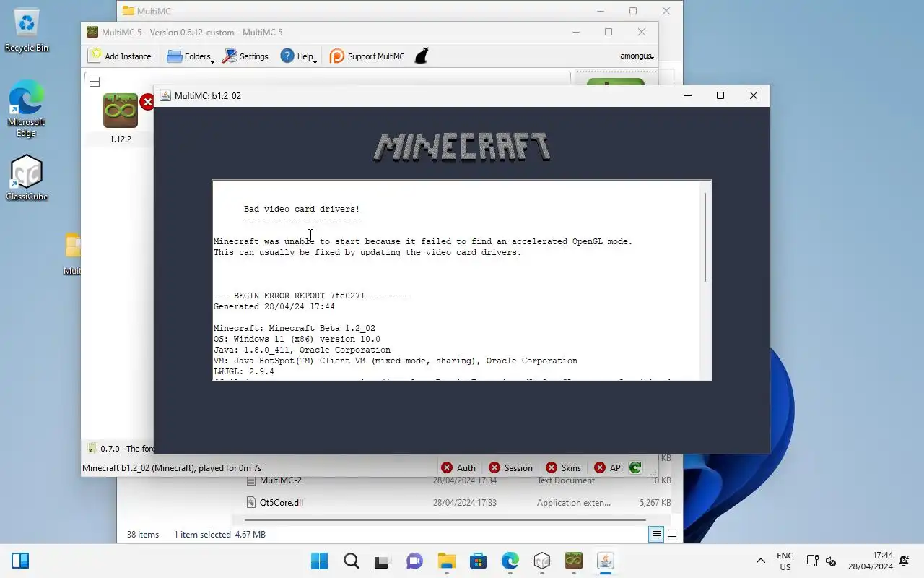This screenshot has width=924, height=578.
Task: Click Add Instance in MultiMC toolbar
Action: (120, 56)
